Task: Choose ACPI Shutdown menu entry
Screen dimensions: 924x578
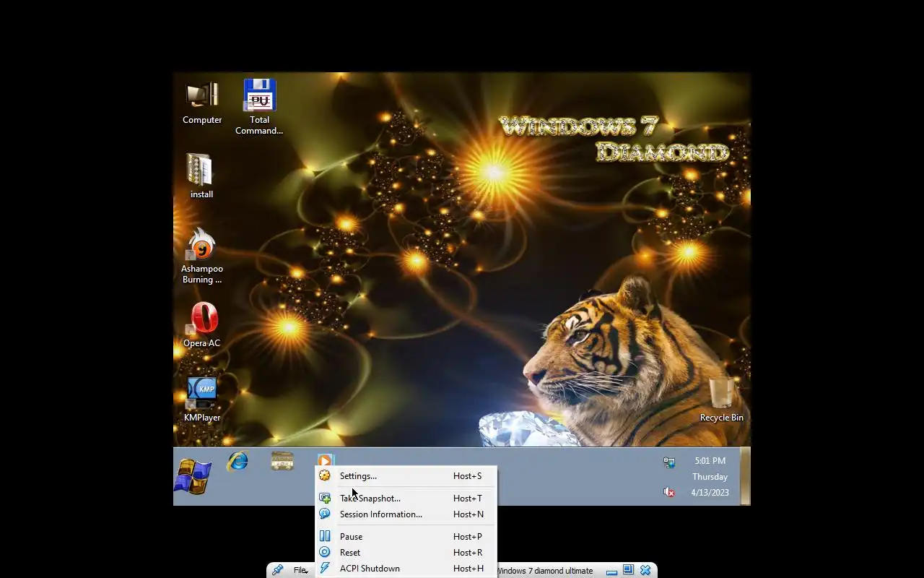Action: [406, 569]
